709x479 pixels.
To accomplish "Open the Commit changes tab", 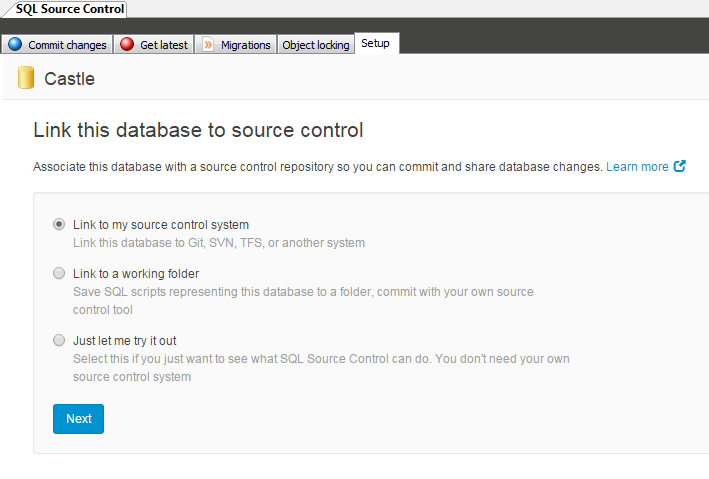I will (x=57, y=45).
